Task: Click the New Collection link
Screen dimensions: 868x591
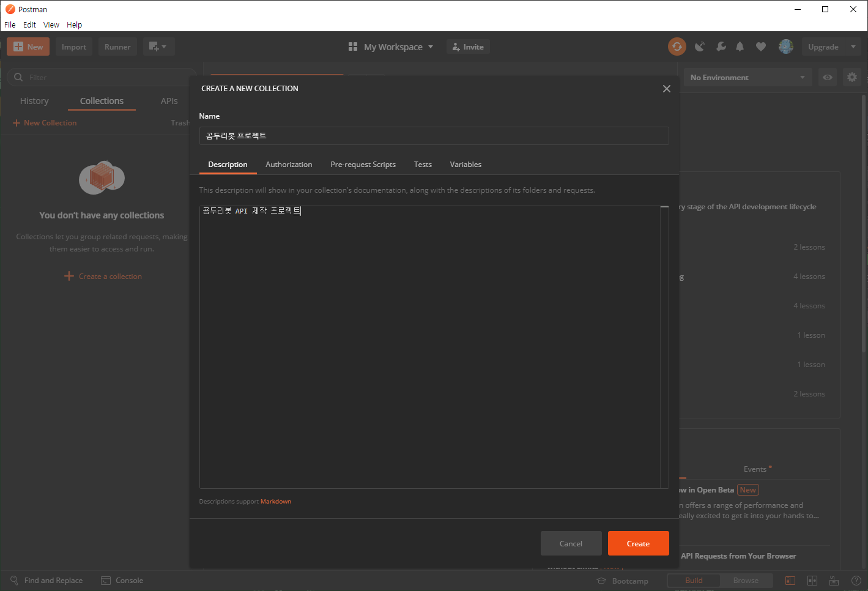Action: (45, 123)
